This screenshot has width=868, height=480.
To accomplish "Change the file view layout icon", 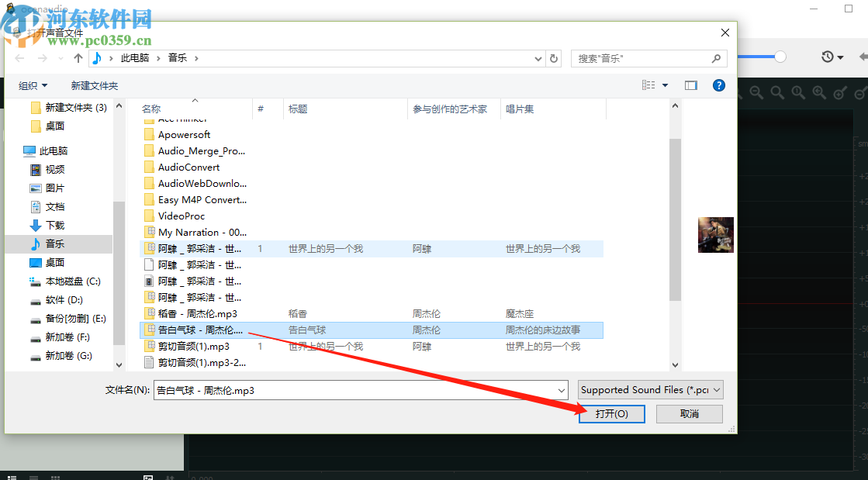I will coord(648,85).
